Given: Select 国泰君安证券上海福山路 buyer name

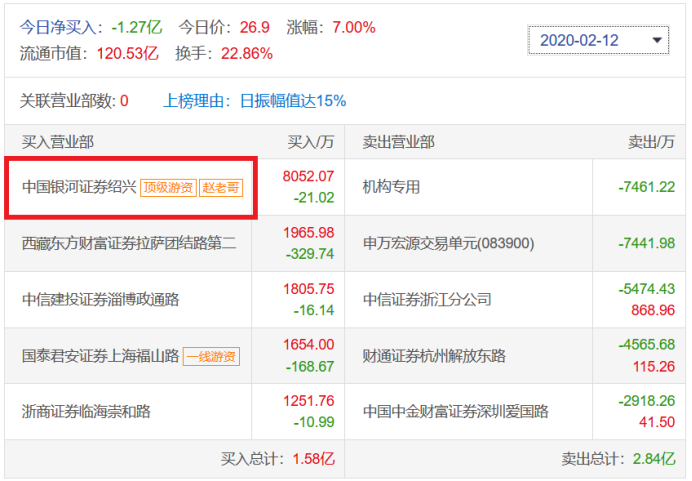Looking at the screenshot, I should pyautogui.click(x=101, y=356).
